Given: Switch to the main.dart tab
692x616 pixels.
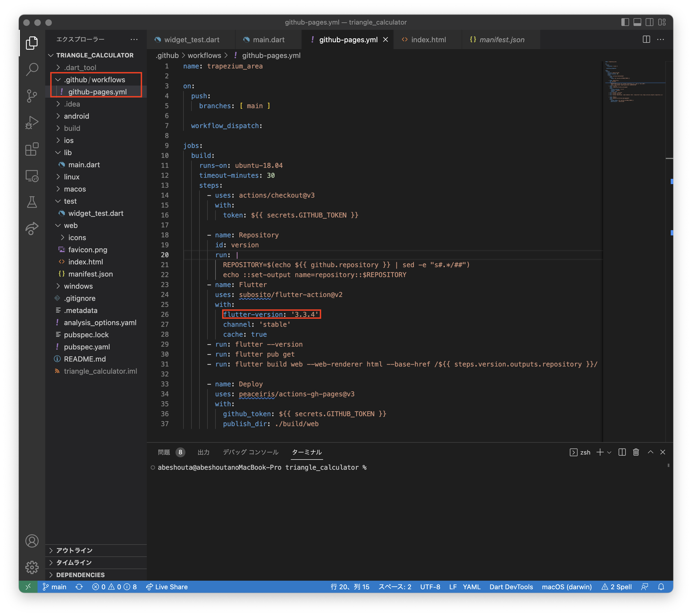Looking at the screenshot, I should point(268,40).
